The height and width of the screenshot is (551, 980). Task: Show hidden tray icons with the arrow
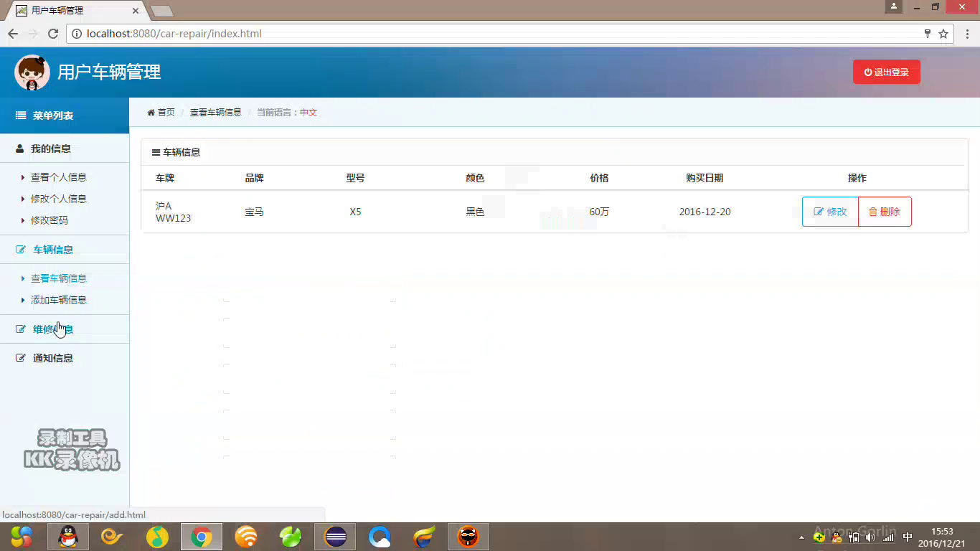pyautogui.click(x=801, y=537)
